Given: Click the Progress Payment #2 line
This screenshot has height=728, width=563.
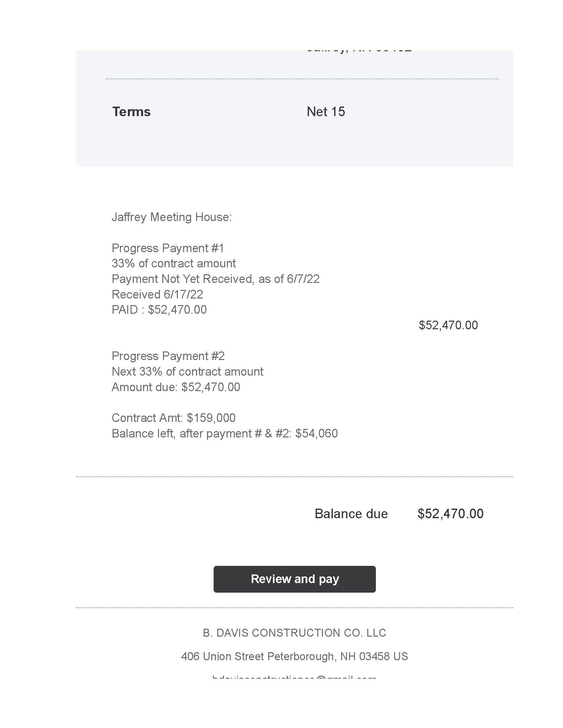Looking at the screenshot, I should click(x=168, y=356).
